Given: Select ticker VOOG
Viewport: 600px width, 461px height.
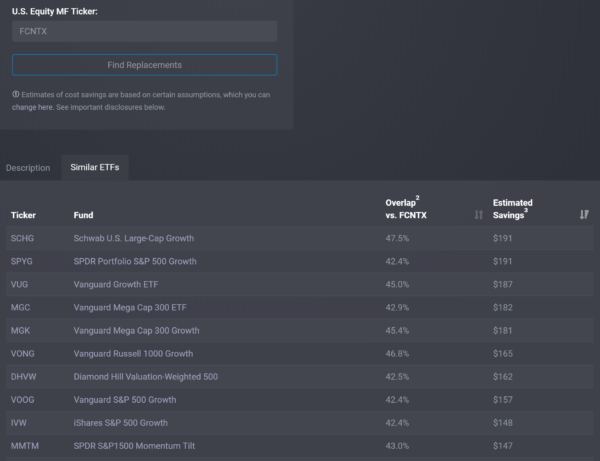Looking at the screenshot, I should (x=23, y=400).
